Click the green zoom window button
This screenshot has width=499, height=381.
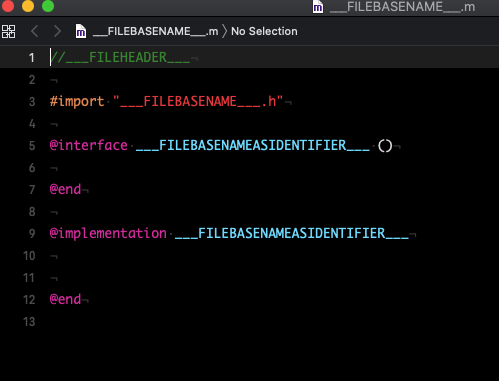pos(48,6)
